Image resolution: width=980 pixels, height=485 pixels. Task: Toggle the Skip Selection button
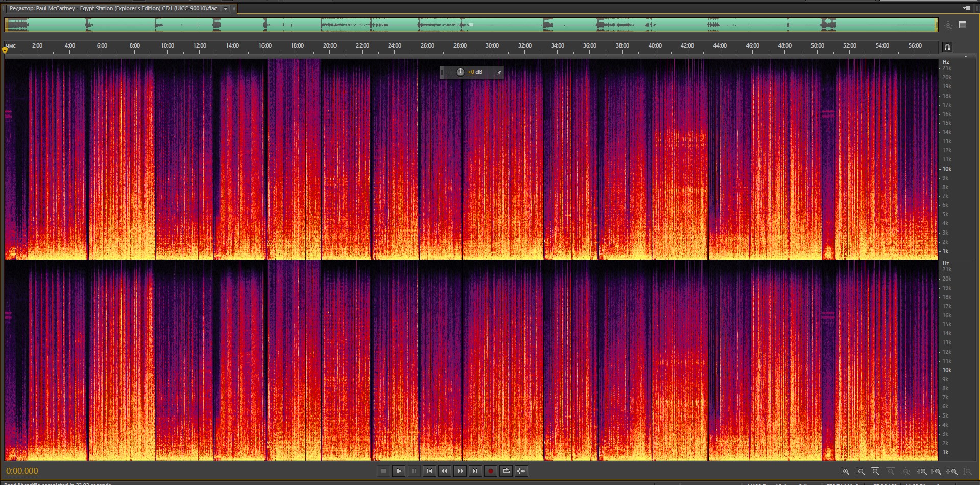pyautogui.click(x=521, y=471)
